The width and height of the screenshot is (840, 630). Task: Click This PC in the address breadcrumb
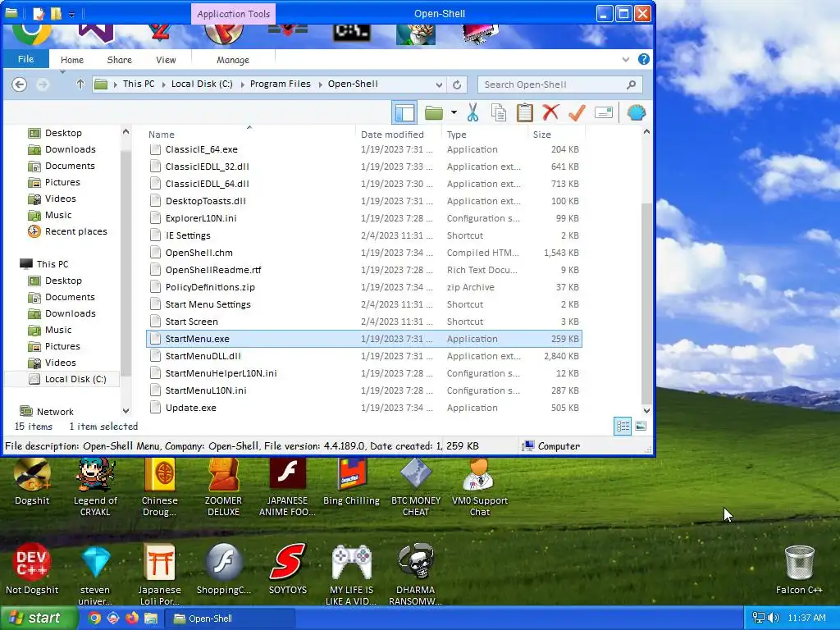138,84
